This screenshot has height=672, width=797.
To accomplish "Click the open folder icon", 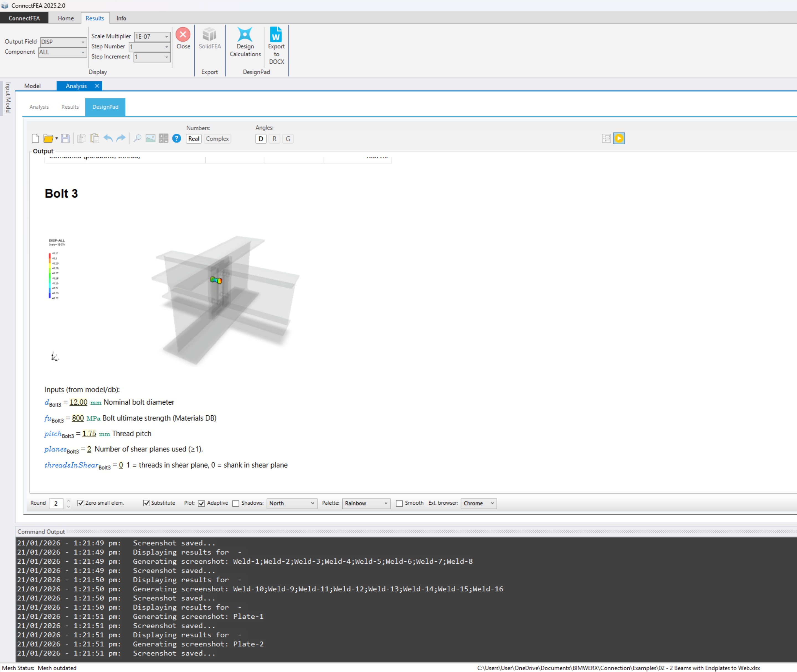I will click(48, 138).
